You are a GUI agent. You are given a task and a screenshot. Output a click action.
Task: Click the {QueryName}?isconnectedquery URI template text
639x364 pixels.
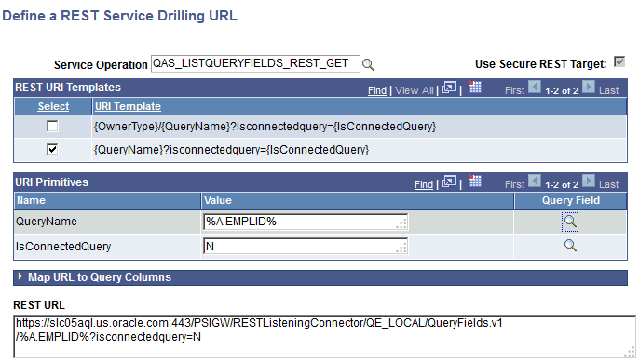pyautogui.click(x=231, y=150)
